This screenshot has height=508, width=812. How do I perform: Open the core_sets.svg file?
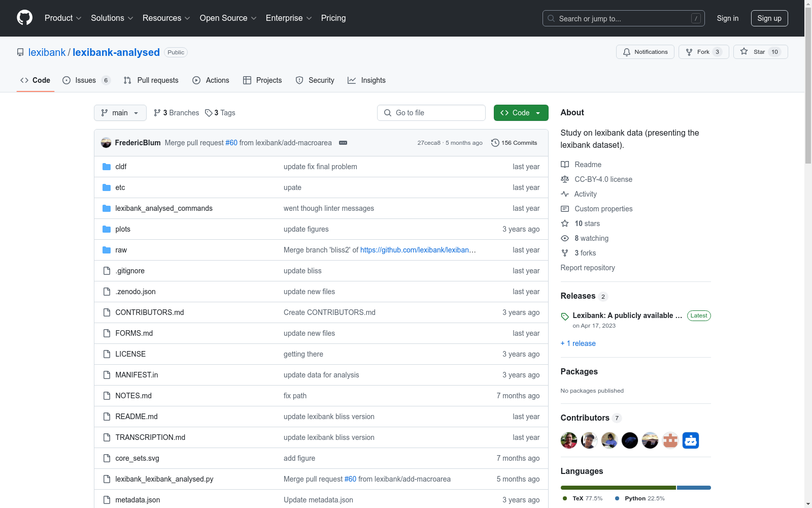click(x=137, y=458)
